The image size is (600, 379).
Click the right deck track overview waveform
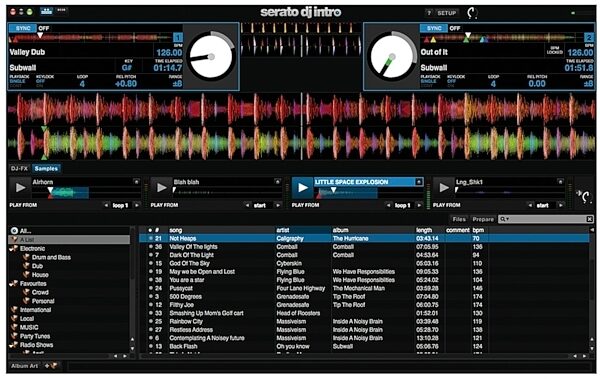[501, 38]
